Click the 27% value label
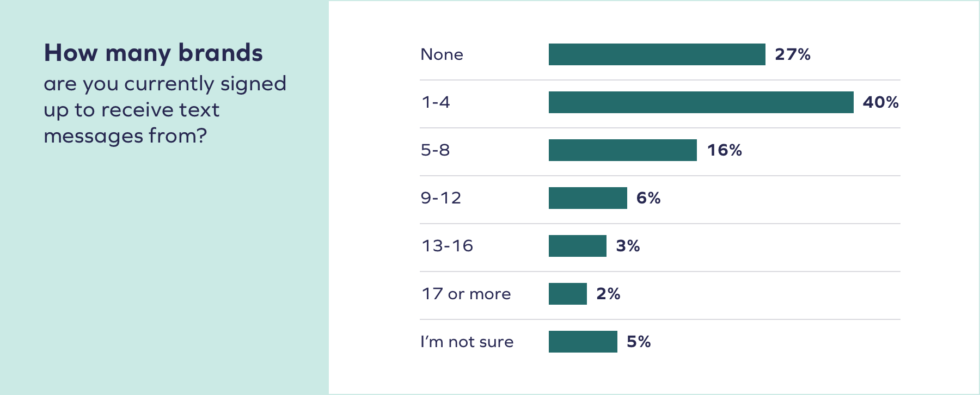The height and width of the screenshot is (395, 980). pos(792,54)
